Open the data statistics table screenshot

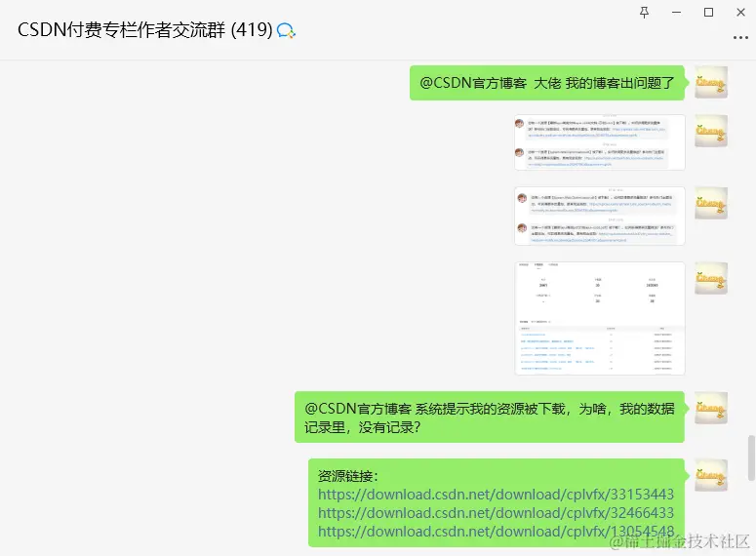click(600, 319)
